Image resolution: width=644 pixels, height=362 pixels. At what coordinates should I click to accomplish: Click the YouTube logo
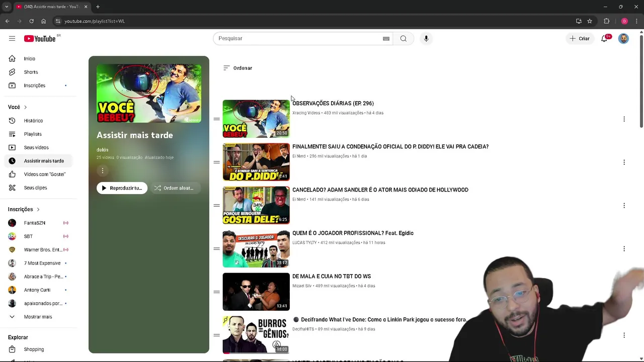[40, 39]
